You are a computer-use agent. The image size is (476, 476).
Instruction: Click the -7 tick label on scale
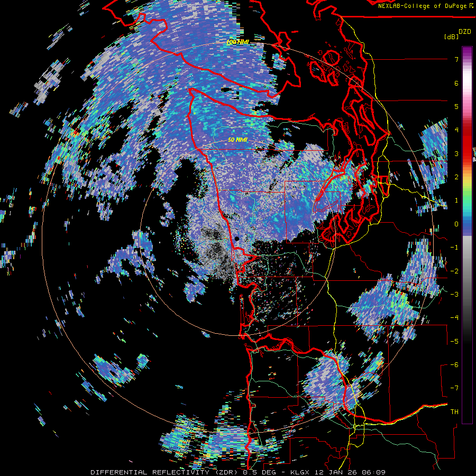coord(454,388)
